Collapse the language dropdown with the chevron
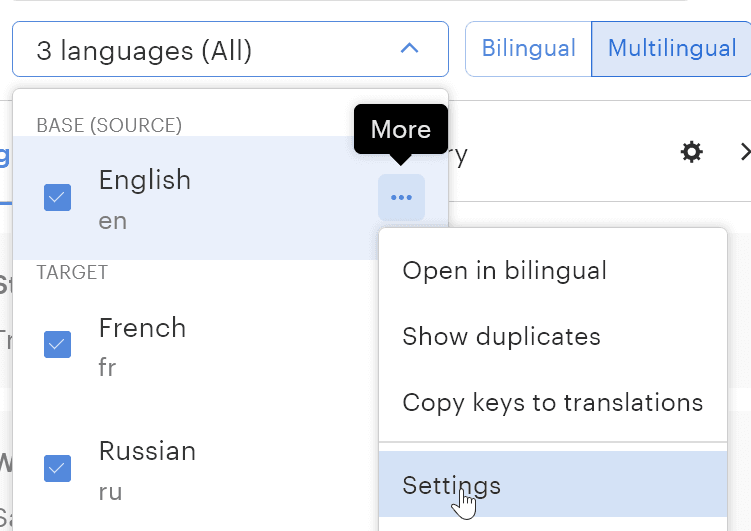Viewport: 751px width, 531px height. (x=409, y=49)
